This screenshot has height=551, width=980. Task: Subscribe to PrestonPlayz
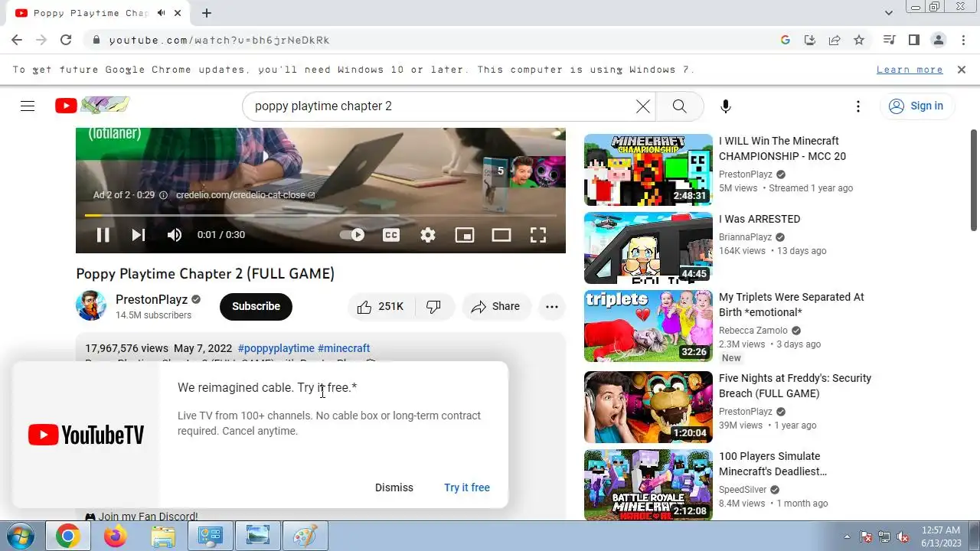[256, 306]
